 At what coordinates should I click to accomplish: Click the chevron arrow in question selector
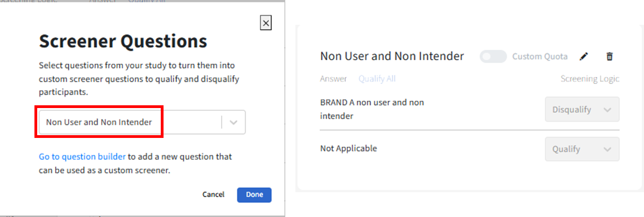[233, 122]
